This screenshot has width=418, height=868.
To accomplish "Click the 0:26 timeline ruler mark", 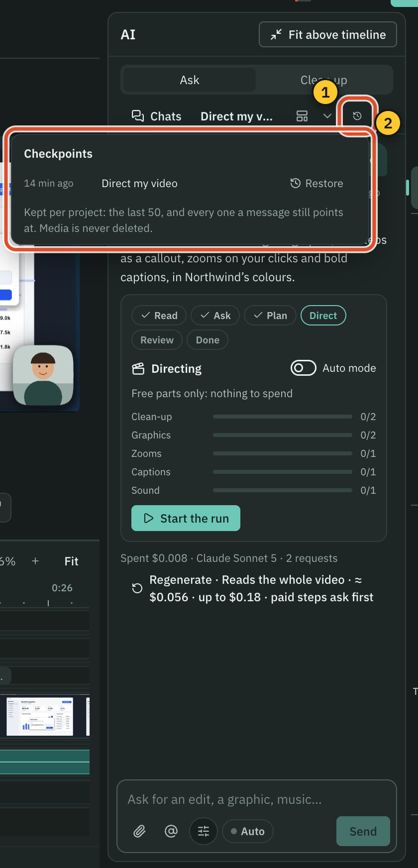I will pyautogui.click(x=62, y=588).
